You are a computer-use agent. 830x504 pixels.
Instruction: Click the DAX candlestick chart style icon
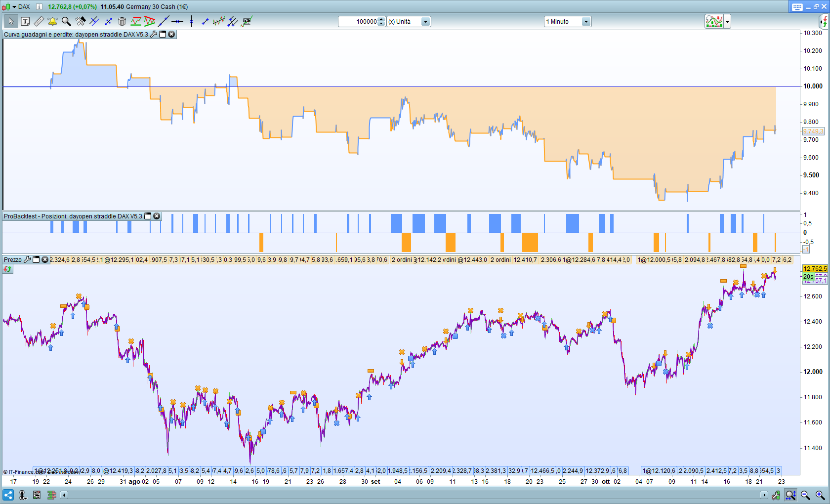(6, 6)
